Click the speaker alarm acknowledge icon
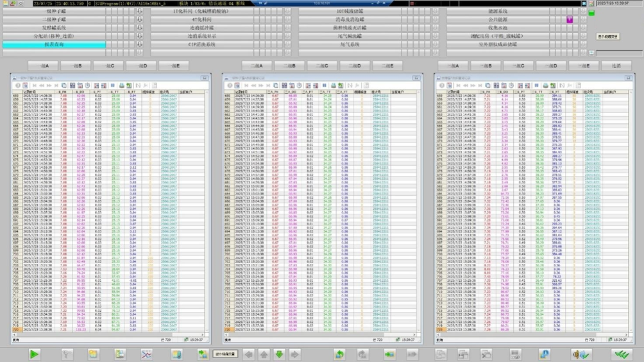This screenshot has width=644, height=362. pos(581,354)
